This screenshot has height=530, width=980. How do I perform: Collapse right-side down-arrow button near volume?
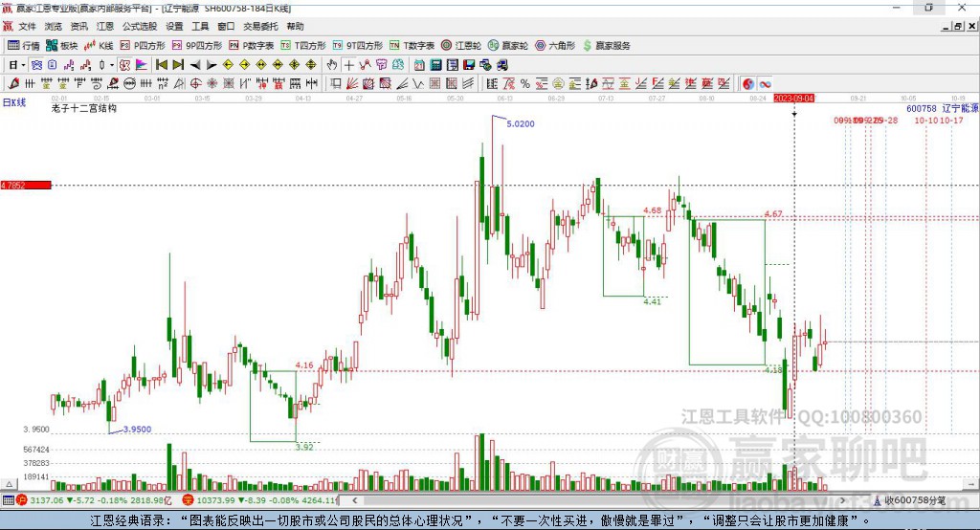tap(971, 484)
